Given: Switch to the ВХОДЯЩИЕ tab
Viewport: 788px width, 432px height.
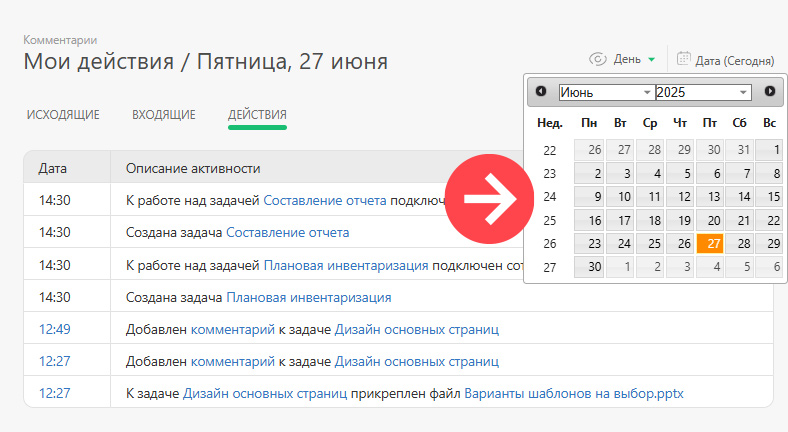Looking at the screenshot, I should (164, 115).
